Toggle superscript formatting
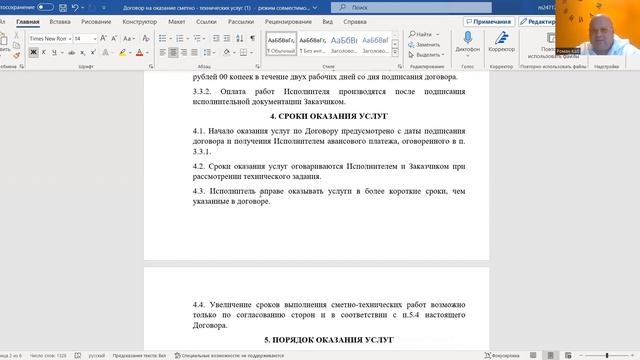 pos(93,52)
